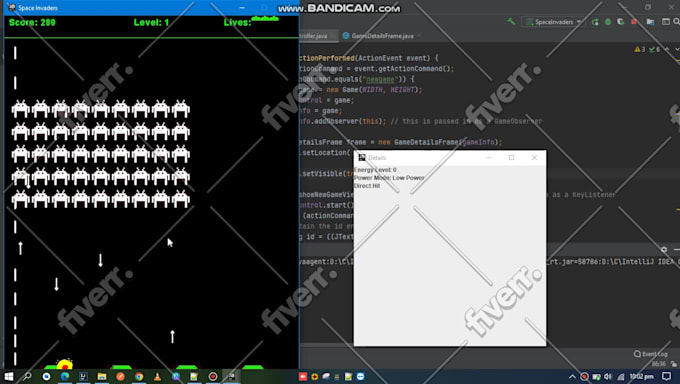
Task: Click the 'Direct Hit' text
Action: (367, 186)
